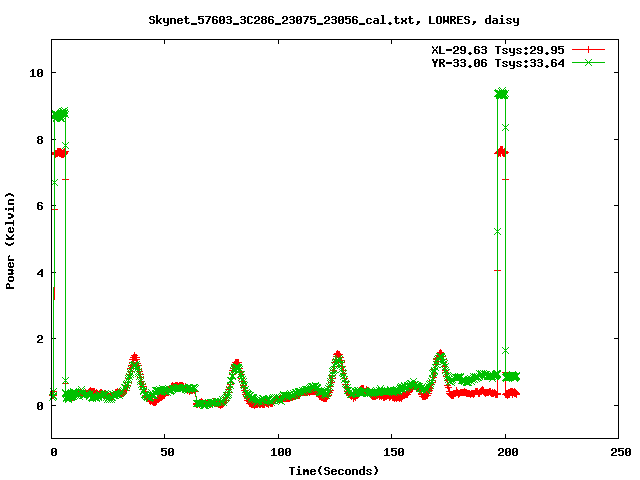Screen dimensions: 640x480
Task: Click the Power (Kelvin) y-axis label
Action: point(10,241)
